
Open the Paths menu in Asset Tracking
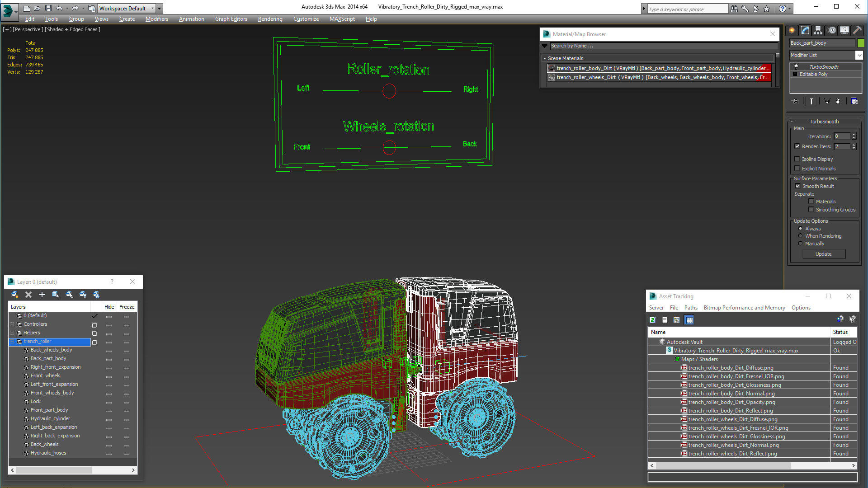690,308
